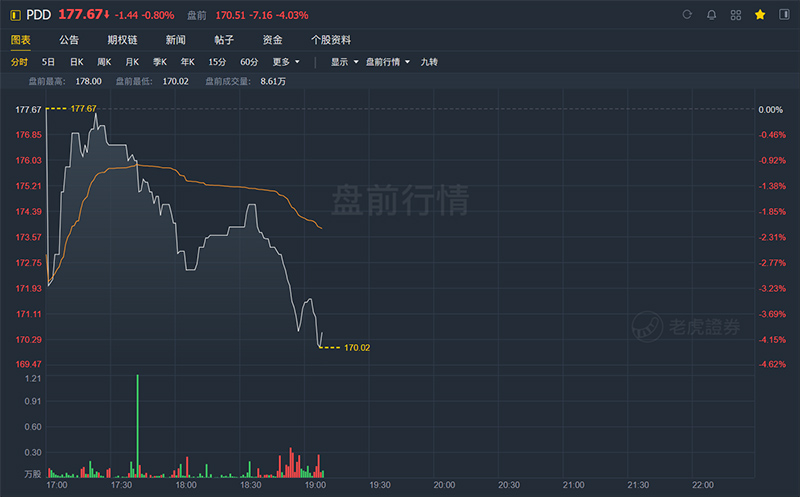Viewport: 800px width, 497px height.
Task: Click the refresh quote icon
Action: coord(687,15)
